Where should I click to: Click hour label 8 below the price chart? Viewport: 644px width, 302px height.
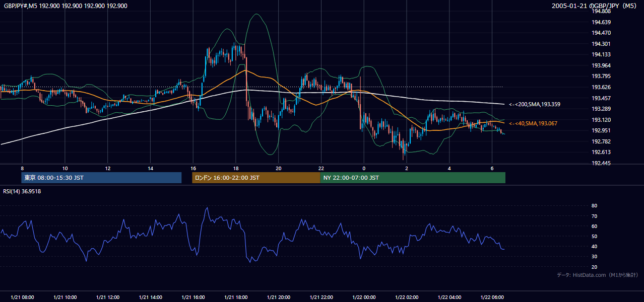pyautogui.click(x=22, y=168)
